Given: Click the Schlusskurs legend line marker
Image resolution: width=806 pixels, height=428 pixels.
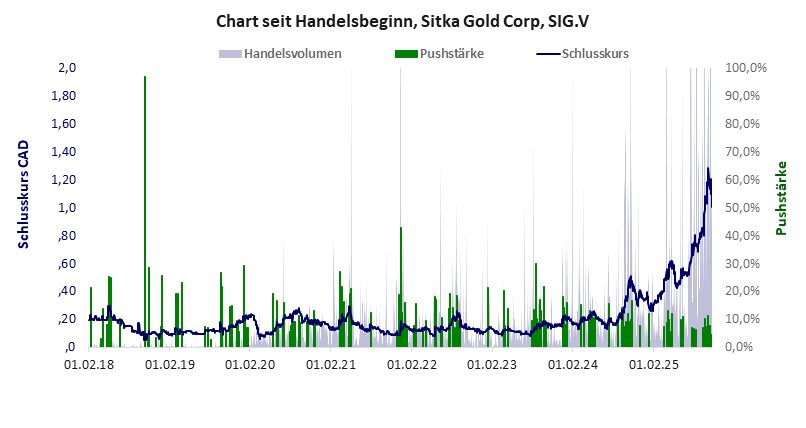Looking at the screenshot, I should pos(548,53).
